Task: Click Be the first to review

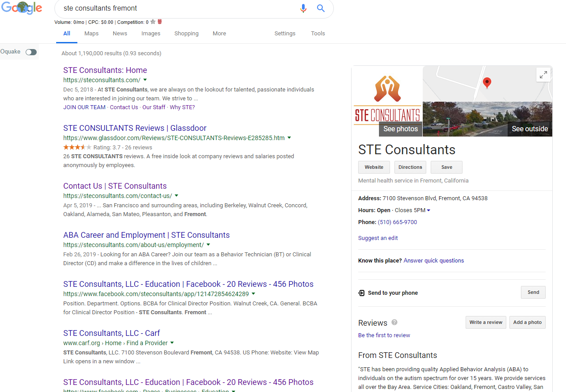Action: [384, 335]
